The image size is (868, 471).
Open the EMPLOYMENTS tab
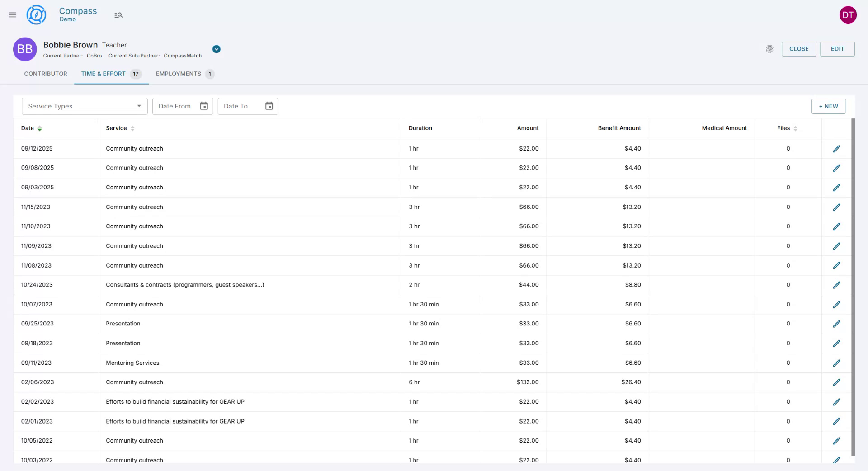coord(178,74)
